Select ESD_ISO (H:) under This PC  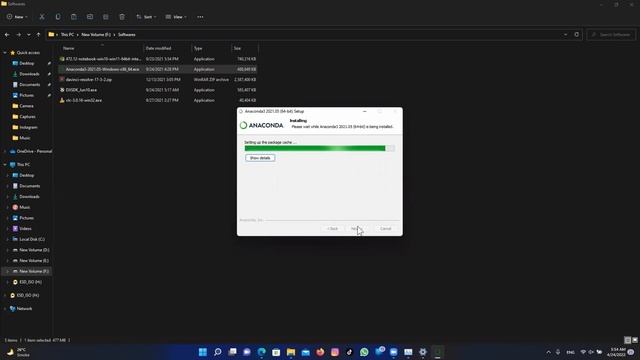(x=30, y=282)
